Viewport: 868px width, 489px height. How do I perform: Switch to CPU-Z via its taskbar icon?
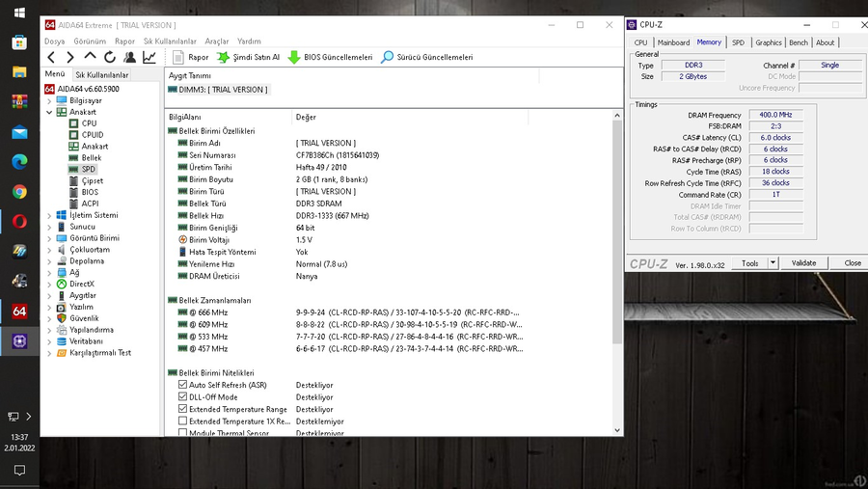(x=19, y=341)
